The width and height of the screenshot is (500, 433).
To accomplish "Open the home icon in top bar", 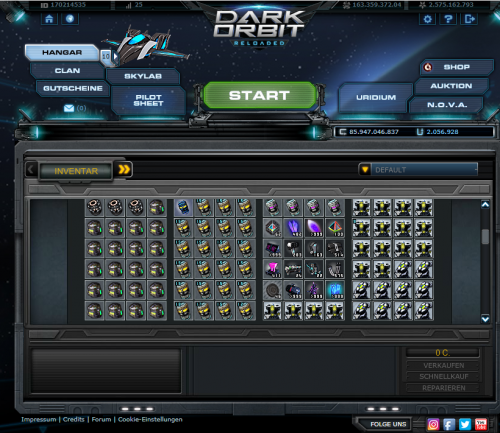I will [x=49, y=19].
